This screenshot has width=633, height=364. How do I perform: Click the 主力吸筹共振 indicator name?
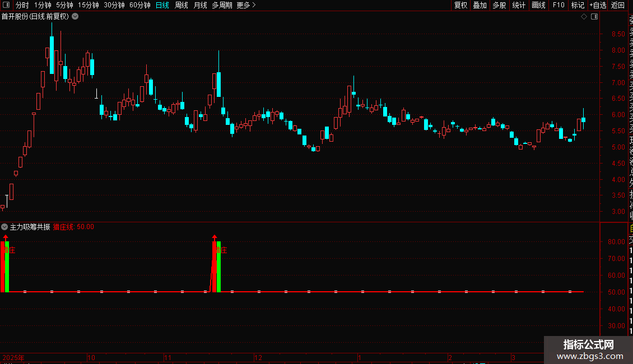click(x=30, y=227)
